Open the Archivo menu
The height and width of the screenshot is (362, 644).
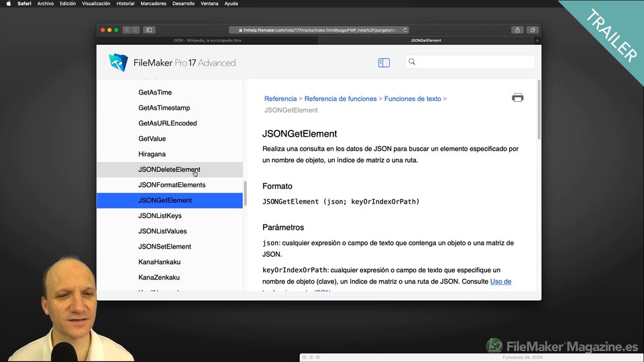(46, 3)
